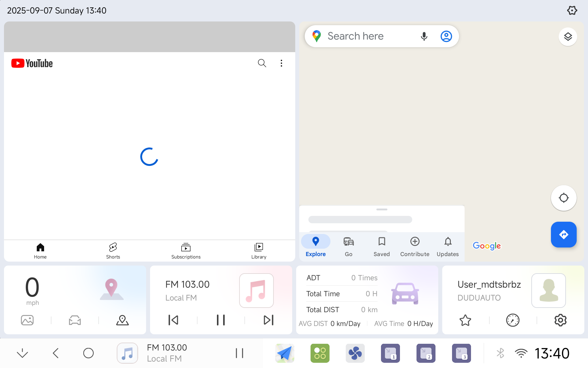The width and height of the screenshot is (588, 368).
Task: Tap the radio music note artwork
Action: click(x=256, y=290)
